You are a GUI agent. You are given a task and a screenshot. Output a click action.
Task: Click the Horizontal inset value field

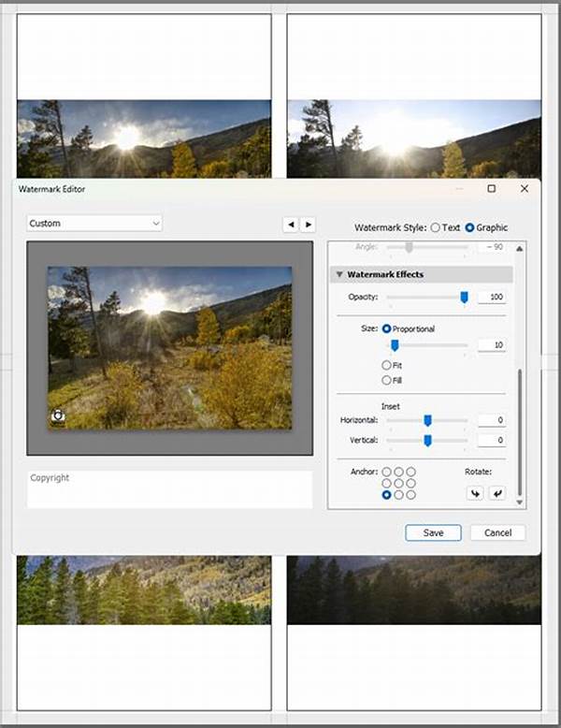click(491, 421)
